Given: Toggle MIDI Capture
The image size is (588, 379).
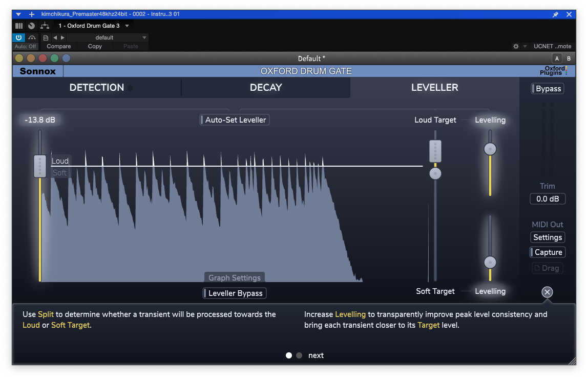Looking at the screenshot, I should pos(548,252).
